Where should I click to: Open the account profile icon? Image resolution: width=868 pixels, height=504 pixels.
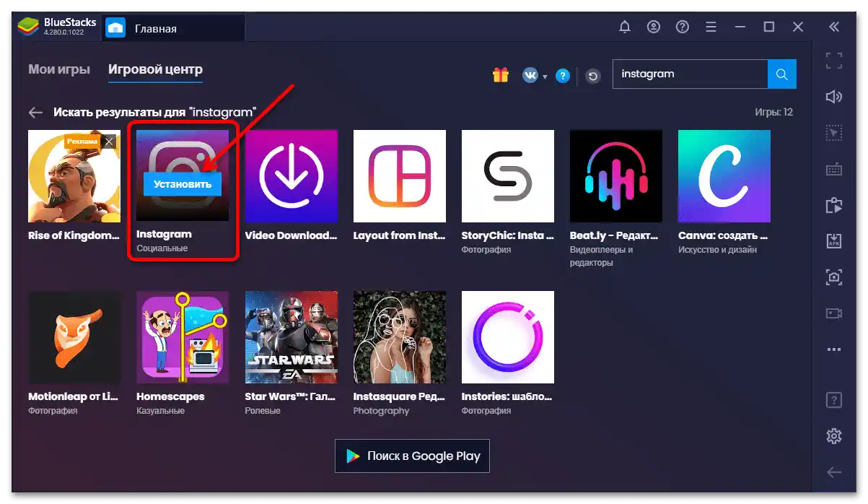654,27
